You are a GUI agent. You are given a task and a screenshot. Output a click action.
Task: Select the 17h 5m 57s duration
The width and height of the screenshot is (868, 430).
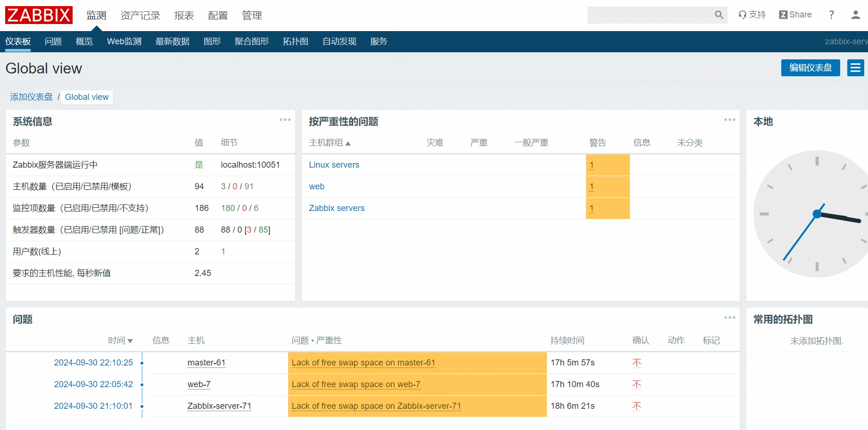[572, 363]
